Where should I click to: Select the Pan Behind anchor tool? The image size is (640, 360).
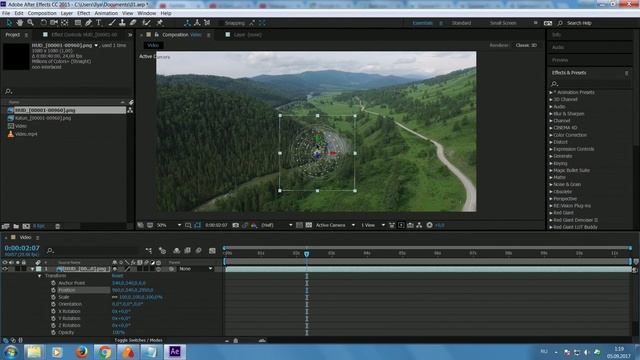64,23
